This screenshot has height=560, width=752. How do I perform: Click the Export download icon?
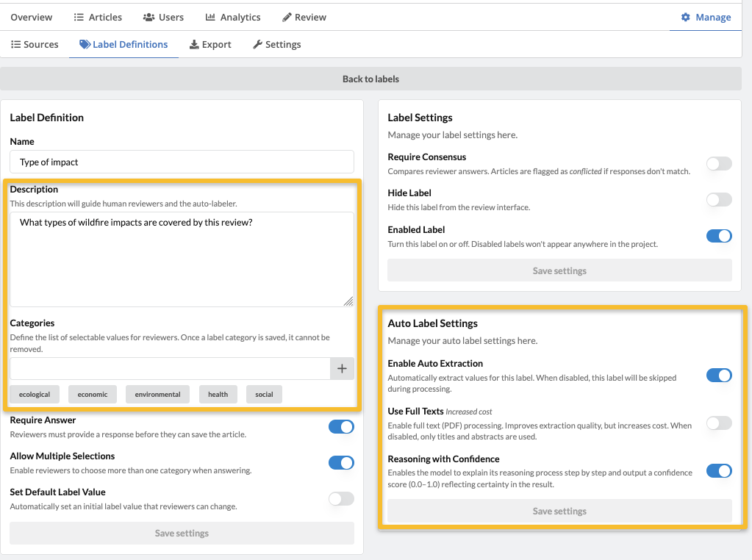[x=194, y=45]
